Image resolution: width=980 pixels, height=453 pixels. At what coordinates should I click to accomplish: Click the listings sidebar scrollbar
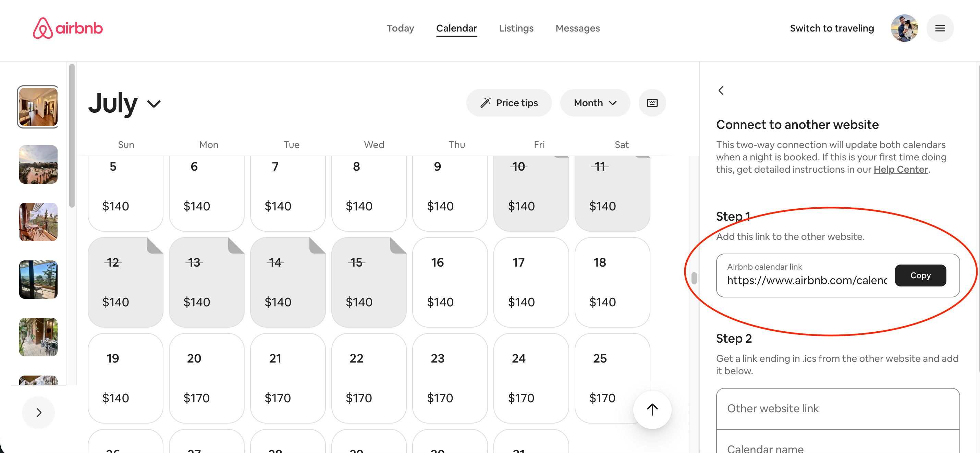click(72, 136)
